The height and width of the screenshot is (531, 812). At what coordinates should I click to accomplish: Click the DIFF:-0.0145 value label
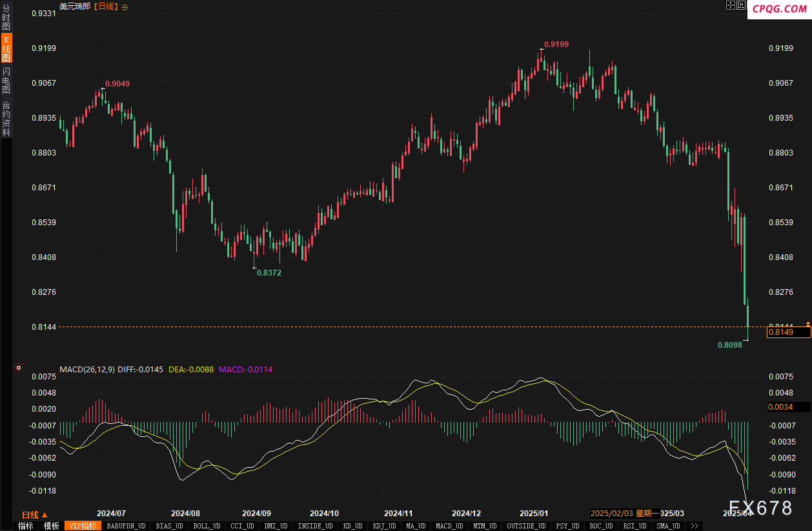click(141, 369)
